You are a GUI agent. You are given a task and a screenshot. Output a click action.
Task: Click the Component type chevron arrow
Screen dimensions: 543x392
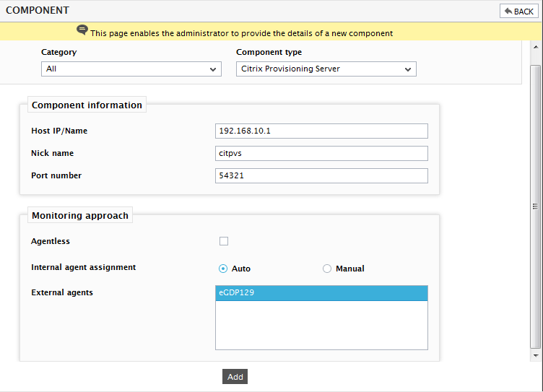click(408, 69)
